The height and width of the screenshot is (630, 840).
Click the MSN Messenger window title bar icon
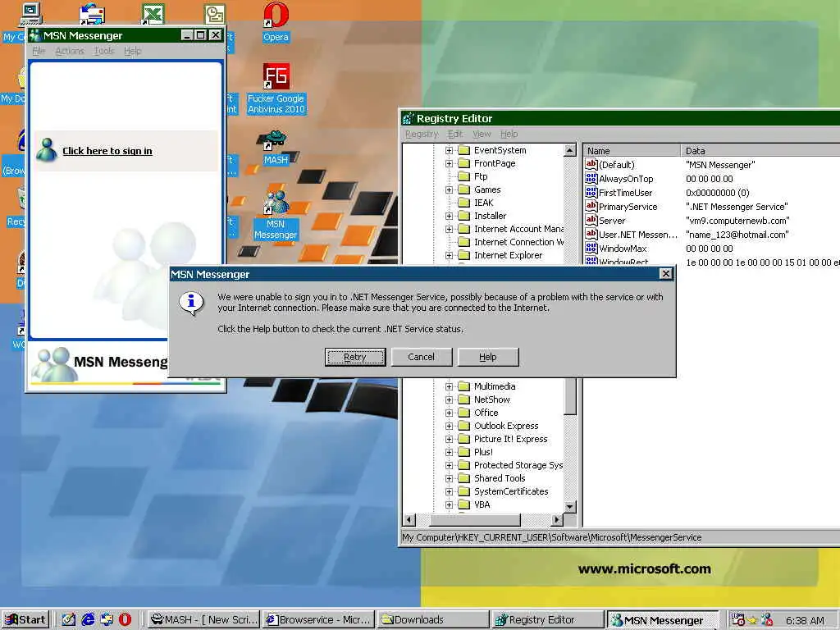(x=35, y=35)
